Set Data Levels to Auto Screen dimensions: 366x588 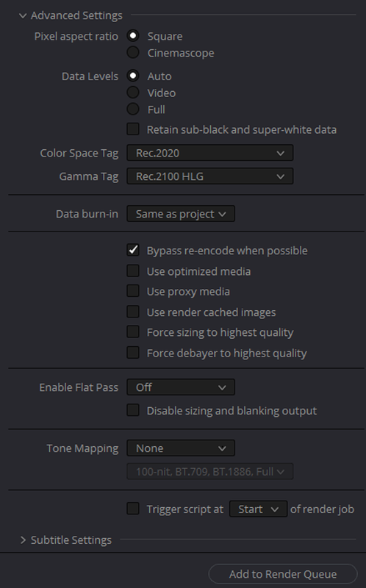[133, 76]
